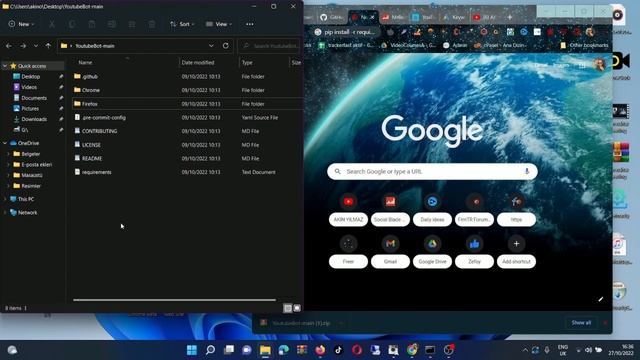640x360 pixels.
Task: Click the Google search box on the new tab page
Action: click(x=432, y=171)
